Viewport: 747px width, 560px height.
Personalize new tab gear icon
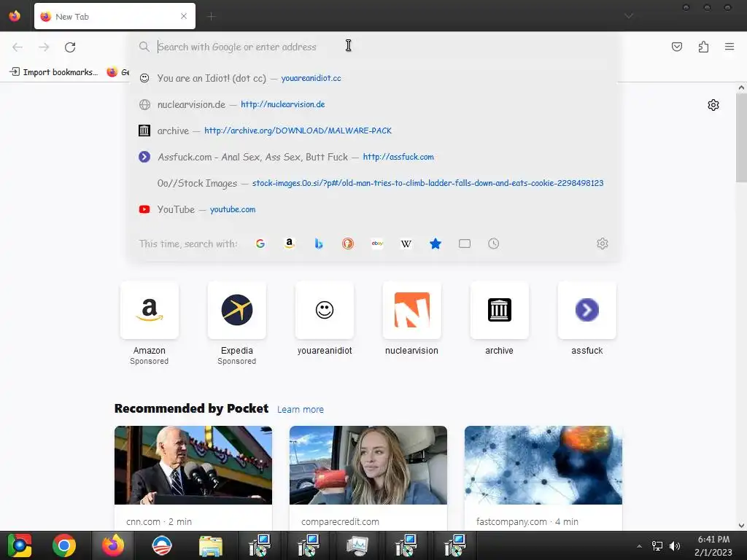pyautogui.click(x=713, y=105)
